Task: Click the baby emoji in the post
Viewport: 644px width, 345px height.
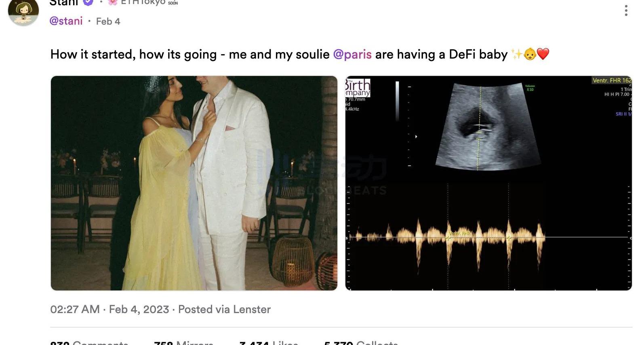Action: 530,54
